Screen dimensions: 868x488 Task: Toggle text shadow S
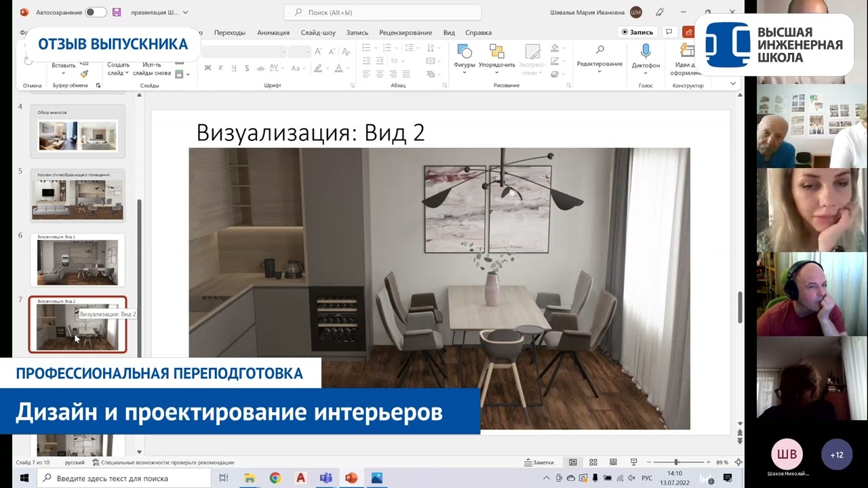point(247,68)
